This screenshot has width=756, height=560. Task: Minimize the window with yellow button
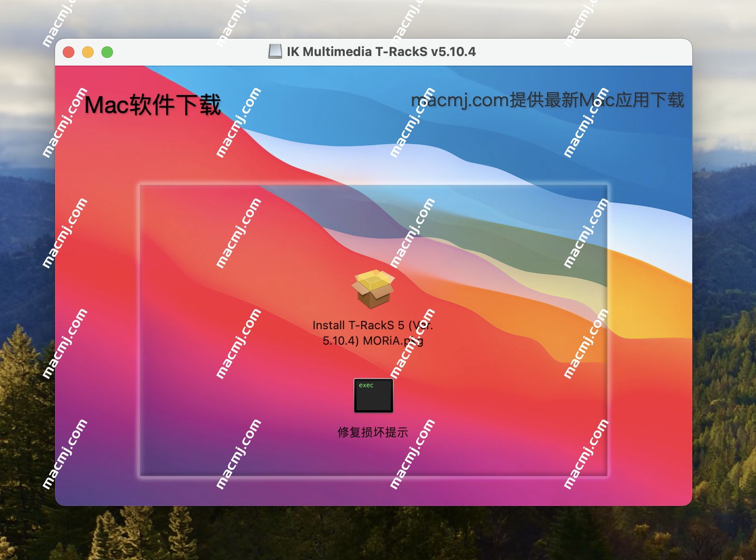[x=88, y=52]
